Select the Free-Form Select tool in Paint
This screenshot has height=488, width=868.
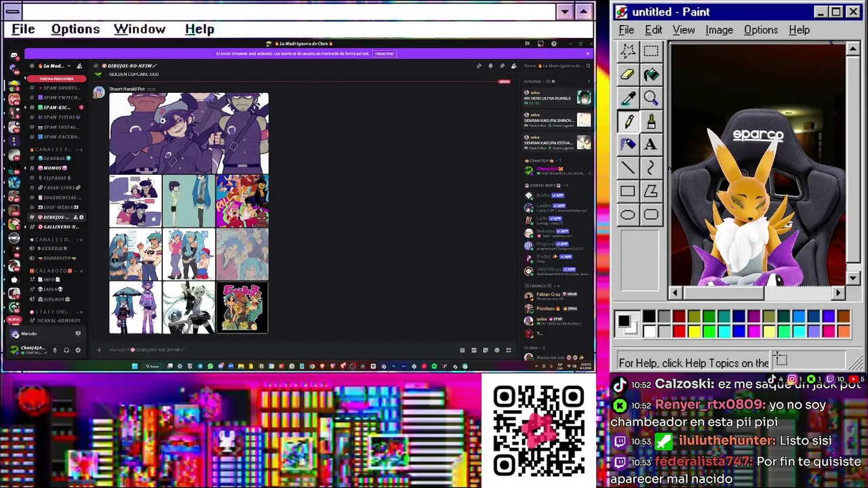coord(628,52)
